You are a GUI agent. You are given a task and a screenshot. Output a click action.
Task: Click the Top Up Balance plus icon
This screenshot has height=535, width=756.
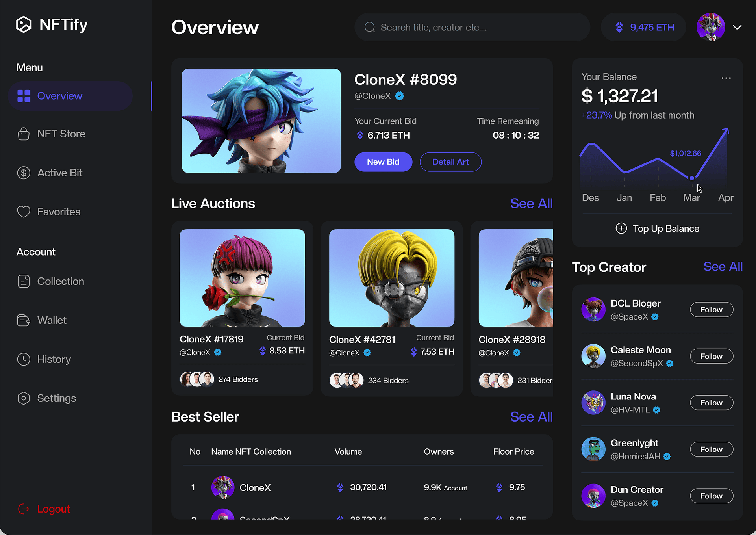pos(621,228)
